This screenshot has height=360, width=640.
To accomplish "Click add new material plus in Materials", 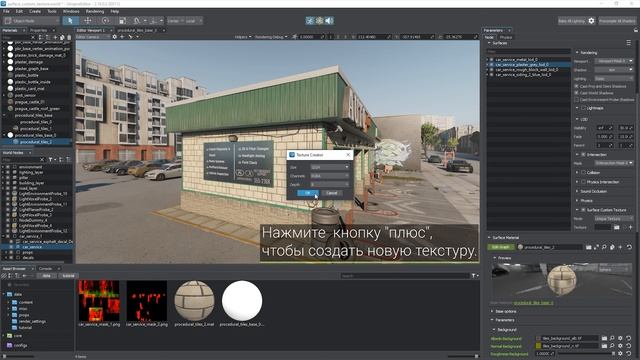I will (x=55, y=37).
